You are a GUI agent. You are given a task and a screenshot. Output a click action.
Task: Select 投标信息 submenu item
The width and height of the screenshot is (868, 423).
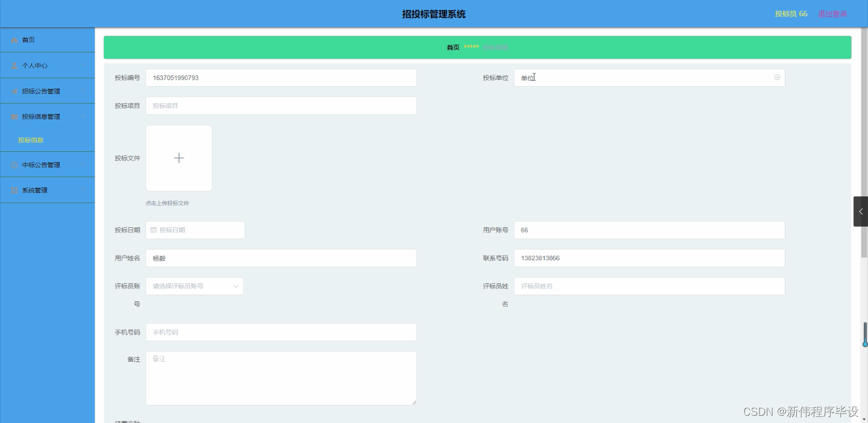click(x=31, y=140)
